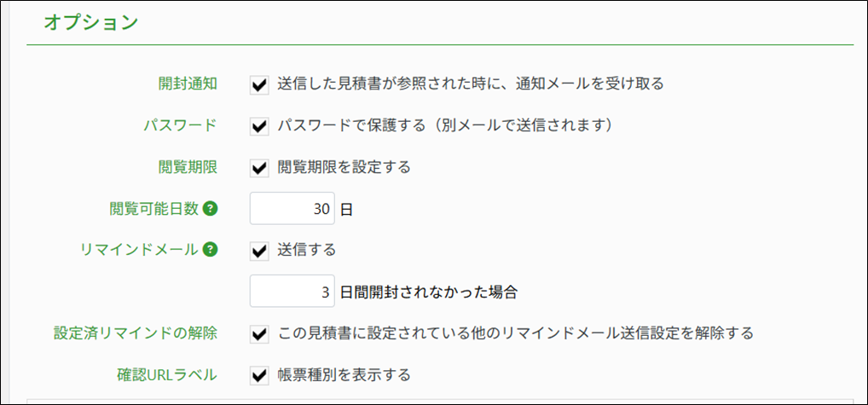Click the text この見積書に設定されている他のリマインドメール送信設定を解除する
This screenshot has height=405, width=868.
(516, 333)
